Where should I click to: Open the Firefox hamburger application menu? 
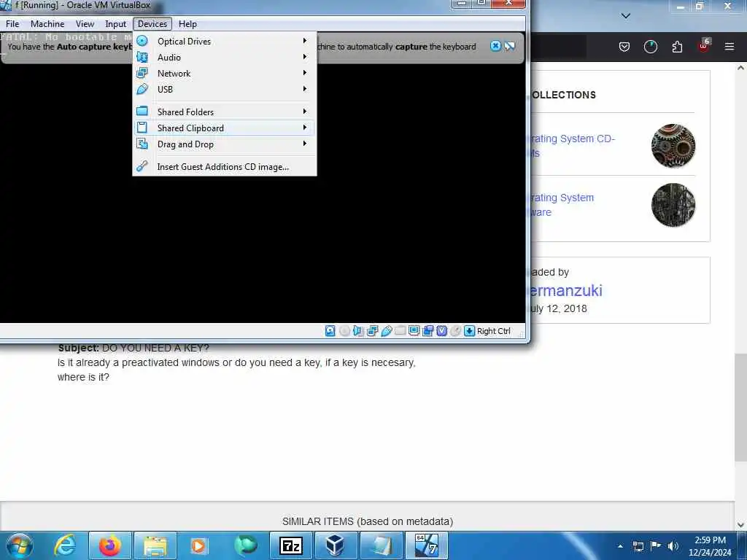(x=729, y=47)
